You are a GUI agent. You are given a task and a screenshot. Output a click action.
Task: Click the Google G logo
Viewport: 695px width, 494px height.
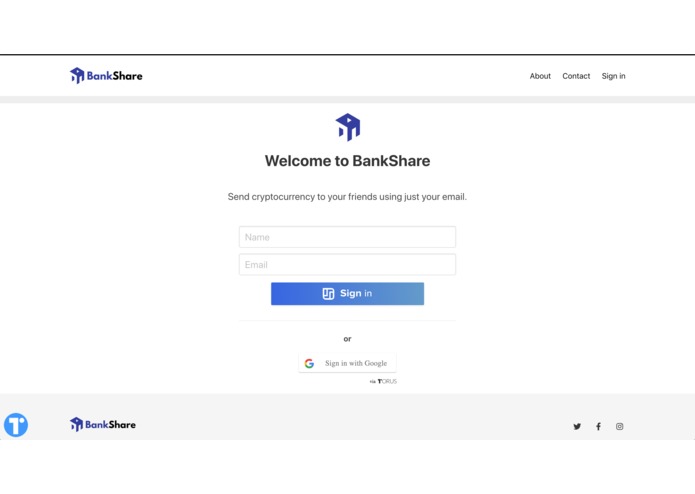[309, 363]
